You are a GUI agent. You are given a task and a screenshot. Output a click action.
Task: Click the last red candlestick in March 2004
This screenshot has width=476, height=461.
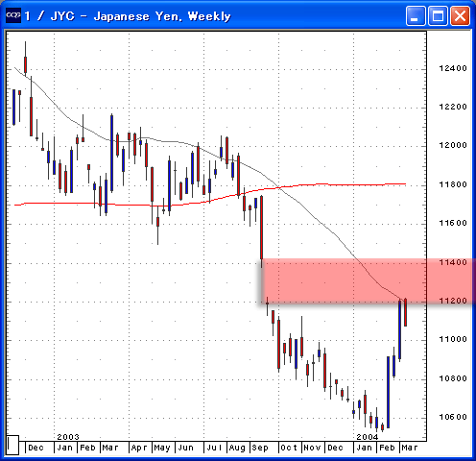[406, 312]
